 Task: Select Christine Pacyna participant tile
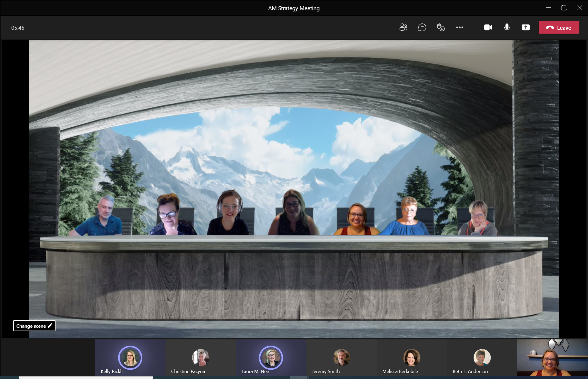[200, 358]
